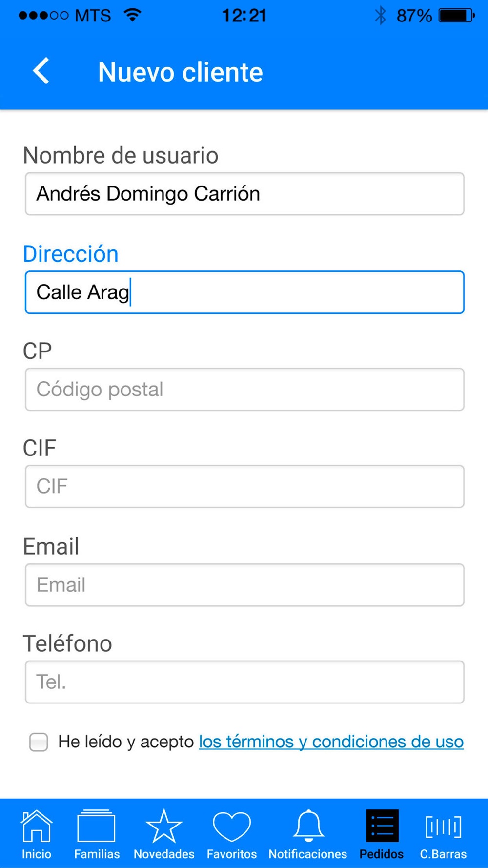The width and height of the screenshot is (488, 868).
Task: Select the CIF input field
Action: point(244,486)
